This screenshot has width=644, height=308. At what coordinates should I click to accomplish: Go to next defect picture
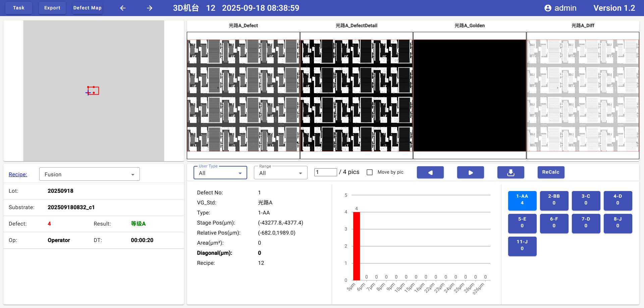point(470,172)
